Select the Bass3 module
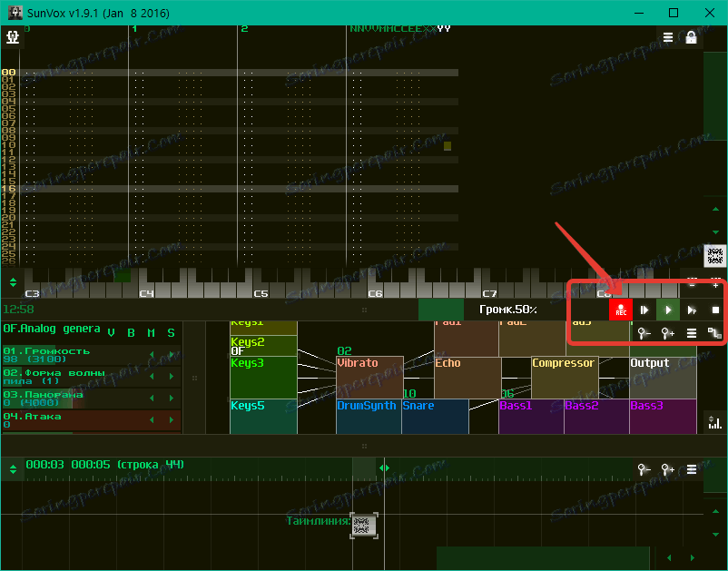This screenshot has height=571, width=728. (663, 417)
